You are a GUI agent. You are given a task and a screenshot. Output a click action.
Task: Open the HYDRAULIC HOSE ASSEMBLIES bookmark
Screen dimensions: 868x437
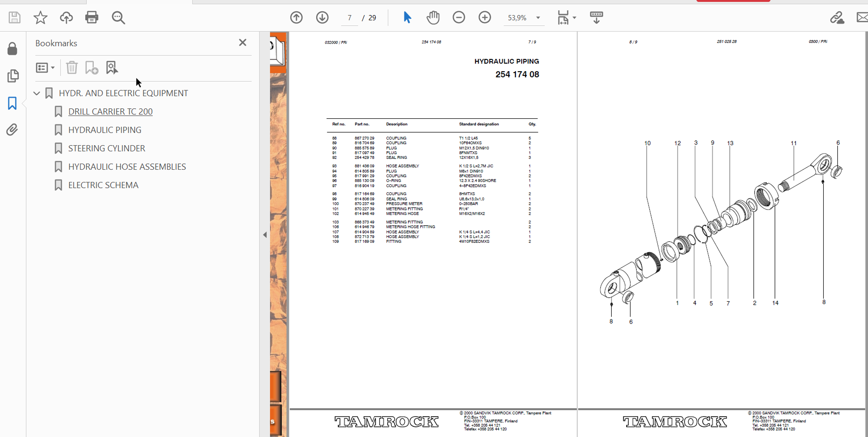pyautogui.click(x=127, y=167)
